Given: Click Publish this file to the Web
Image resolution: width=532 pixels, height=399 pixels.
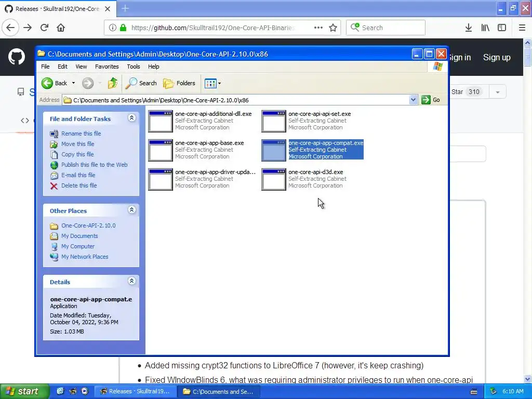Looking at the screenshot, I should coord(95,165).
